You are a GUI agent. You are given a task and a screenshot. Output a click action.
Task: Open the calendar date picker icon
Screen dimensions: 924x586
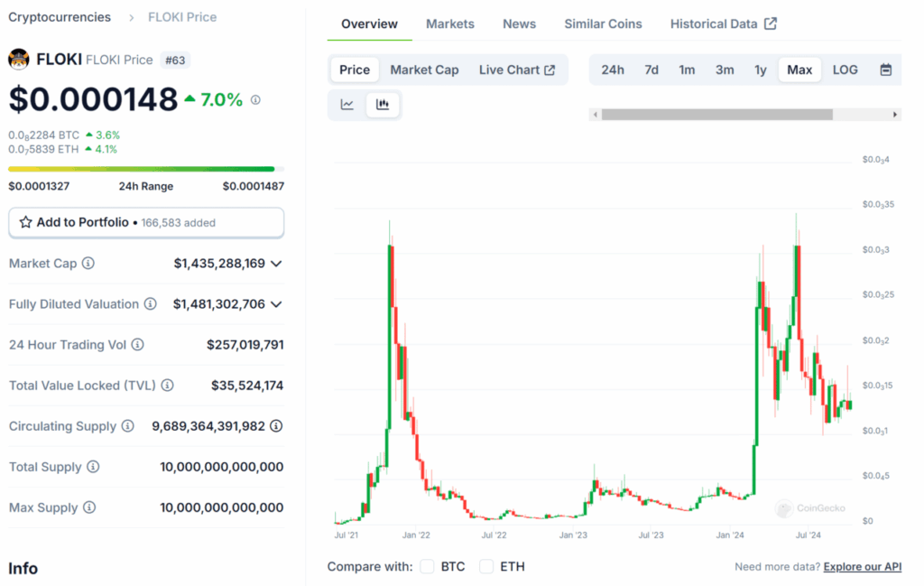(885, 69)
